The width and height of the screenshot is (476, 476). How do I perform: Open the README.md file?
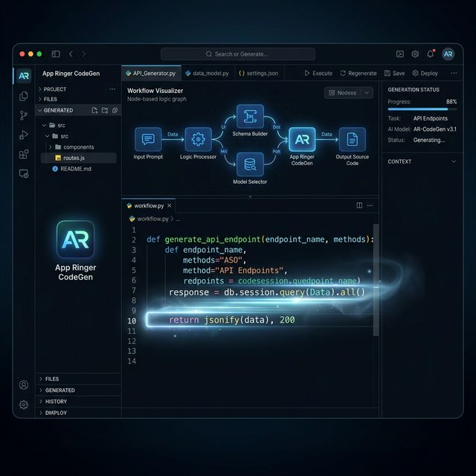pos(72,169)
